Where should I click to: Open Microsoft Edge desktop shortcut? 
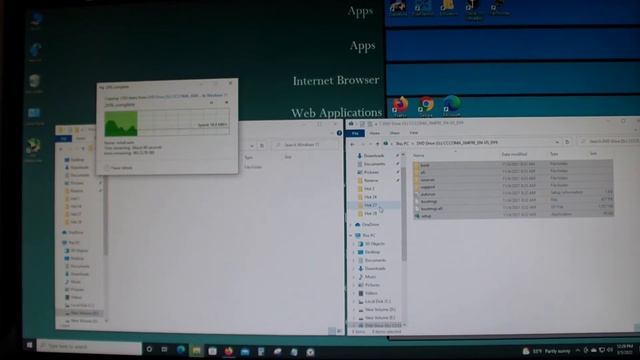(452, 106)
